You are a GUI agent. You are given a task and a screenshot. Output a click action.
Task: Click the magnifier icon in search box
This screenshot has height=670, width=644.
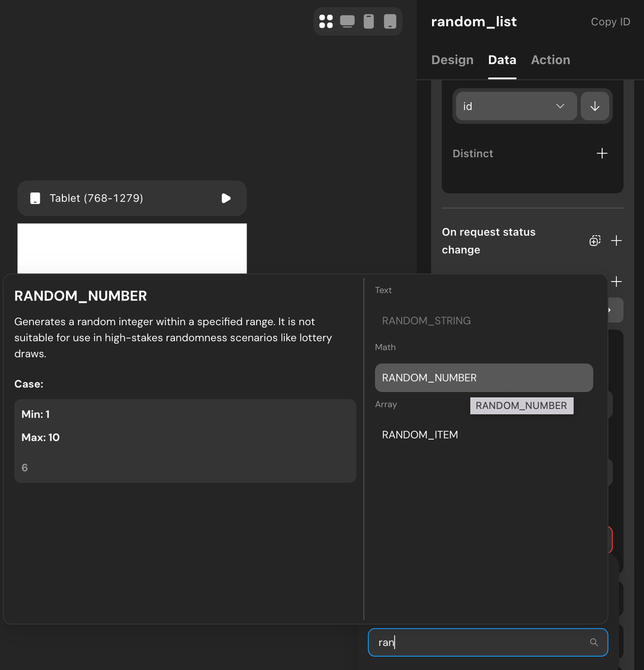coord(594,642)
